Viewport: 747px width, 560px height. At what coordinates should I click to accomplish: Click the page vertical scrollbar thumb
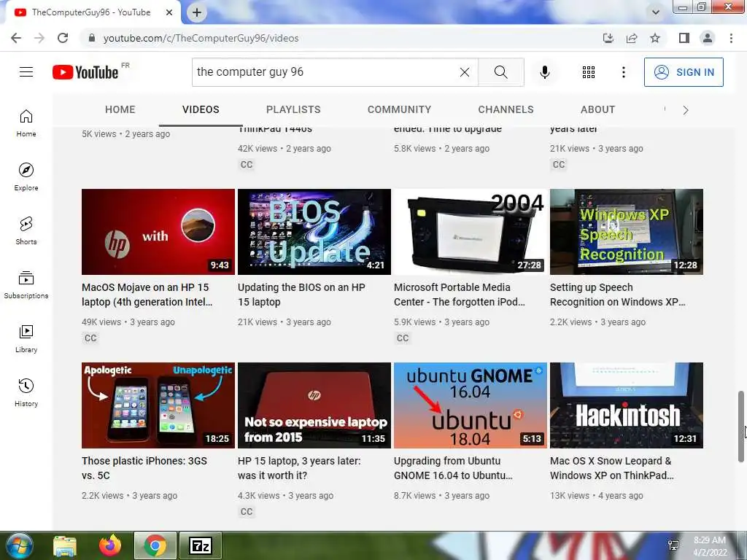point(741,426)
